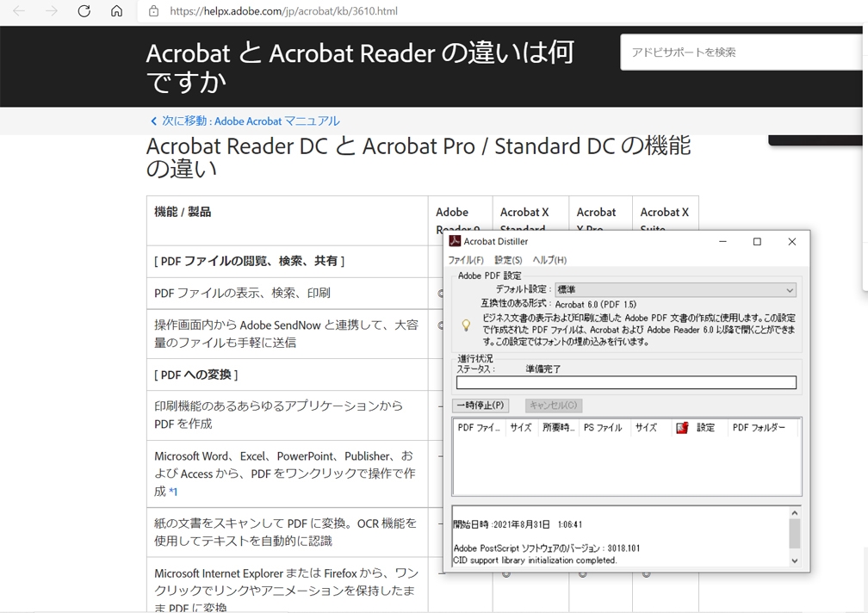This screenshot has height=613, width=868.
Task: Click the site info icon in the address bar
Action: (x=154, y=12)
